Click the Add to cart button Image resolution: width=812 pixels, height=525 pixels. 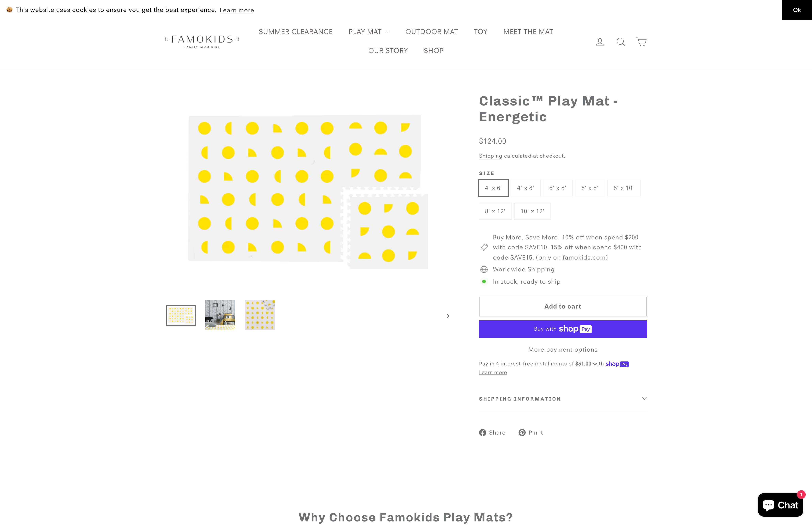click(563, 306)
